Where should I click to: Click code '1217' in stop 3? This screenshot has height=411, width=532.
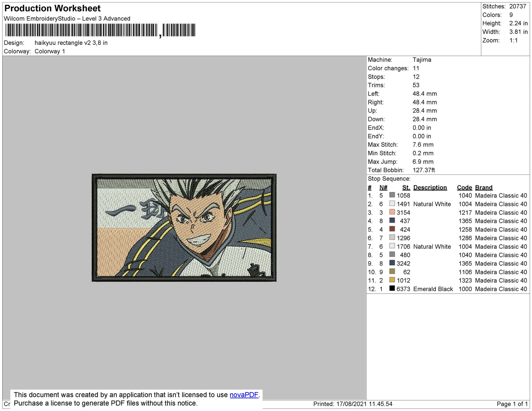pyautogui.click(x=465, y=212)
